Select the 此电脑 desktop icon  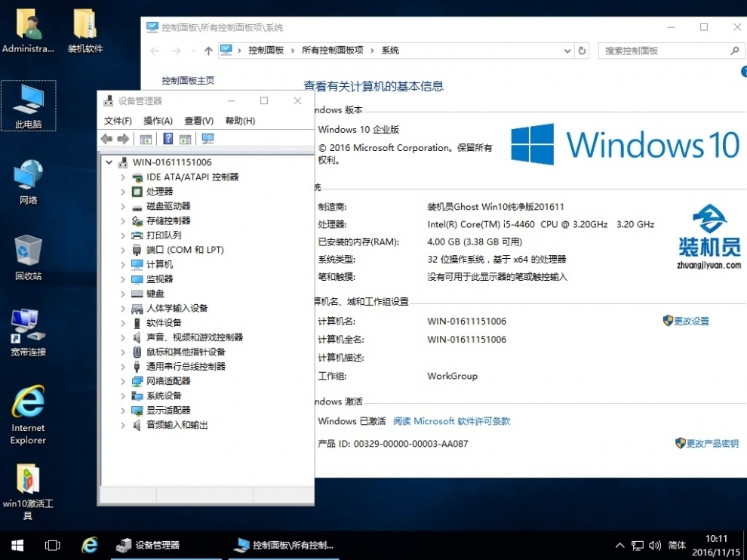point(29,106)
